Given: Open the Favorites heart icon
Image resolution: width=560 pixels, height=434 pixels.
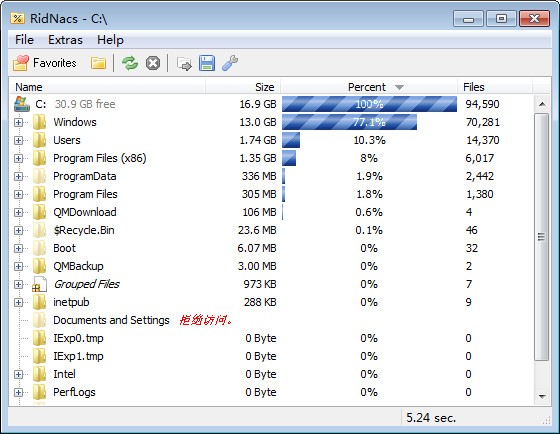Looking at the screenshot, I should click(x=21, y=63).
